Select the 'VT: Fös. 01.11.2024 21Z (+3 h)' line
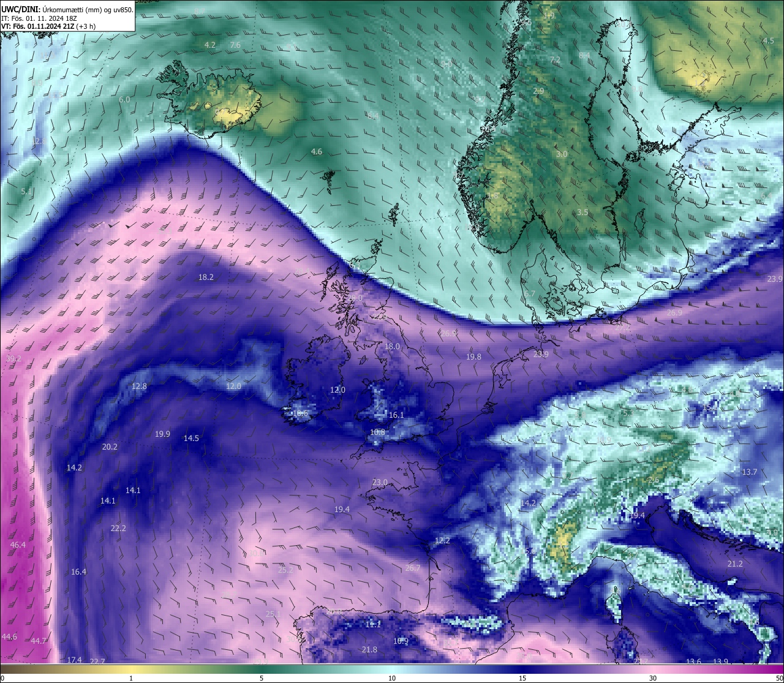 point(48,26)
